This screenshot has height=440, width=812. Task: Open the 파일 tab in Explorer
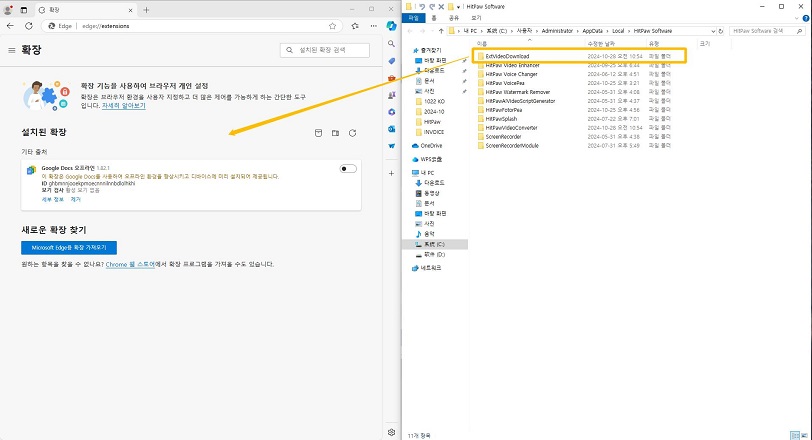[x=414, y=18]
